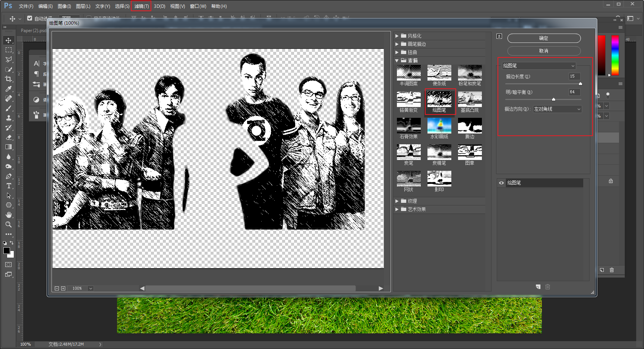Click the 取消 button

coord(544,51)
